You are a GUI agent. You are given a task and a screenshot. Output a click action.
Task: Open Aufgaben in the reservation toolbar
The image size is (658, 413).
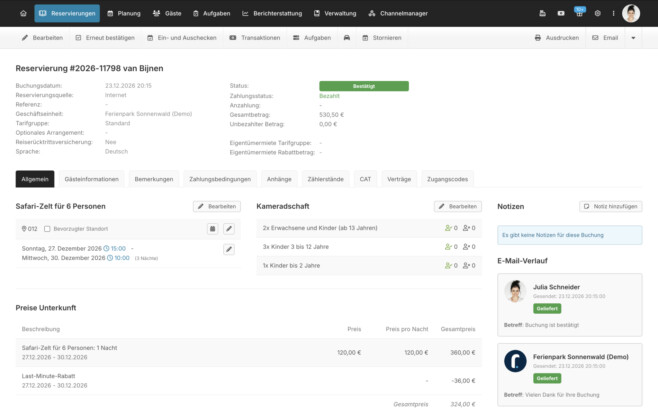312,38
